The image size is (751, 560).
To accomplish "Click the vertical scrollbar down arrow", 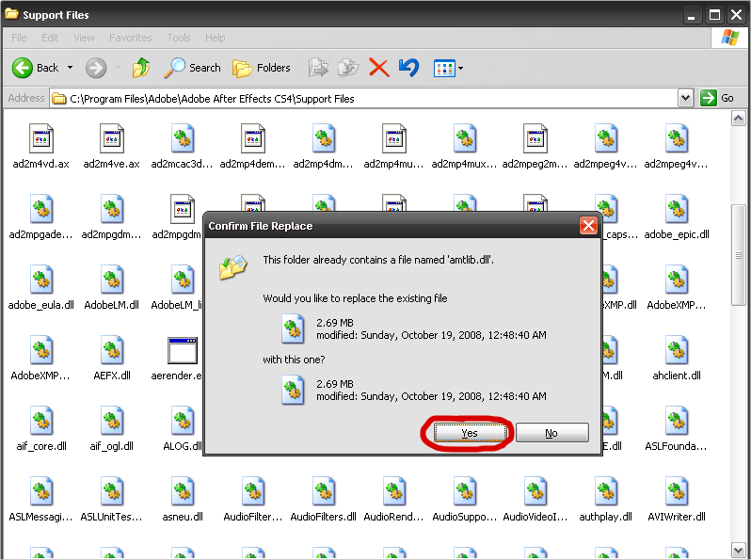I will (x=738, y=550).
